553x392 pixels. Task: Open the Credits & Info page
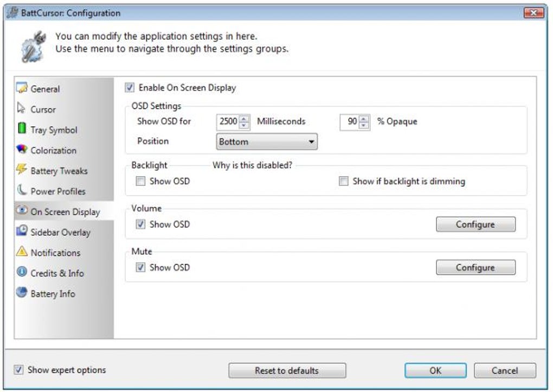(x=64, y=273)
